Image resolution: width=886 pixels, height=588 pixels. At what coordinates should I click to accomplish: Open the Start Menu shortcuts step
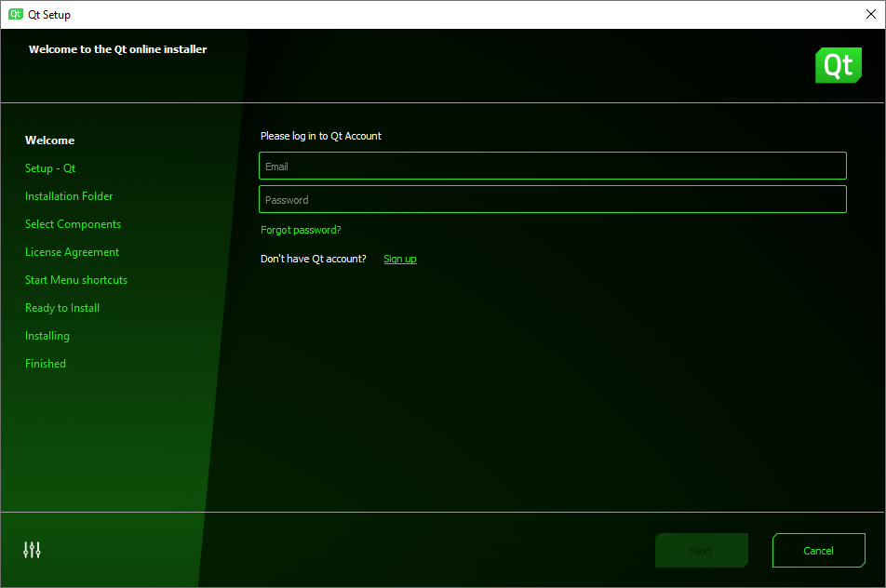click(x=75, y=280)
